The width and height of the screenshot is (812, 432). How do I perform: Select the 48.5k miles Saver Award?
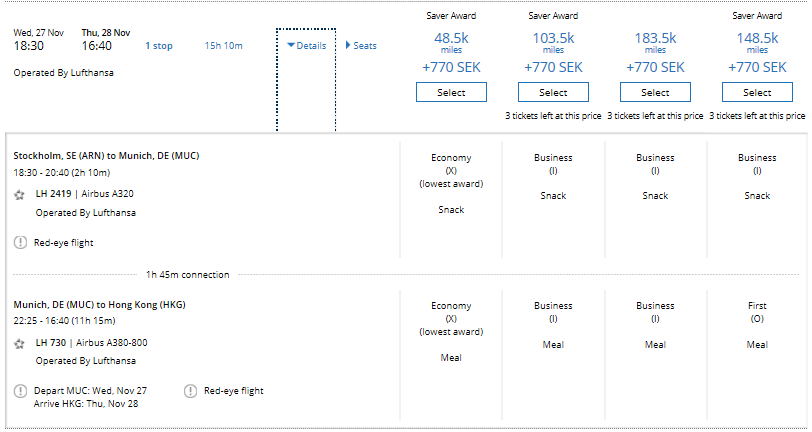coord(451,92)
